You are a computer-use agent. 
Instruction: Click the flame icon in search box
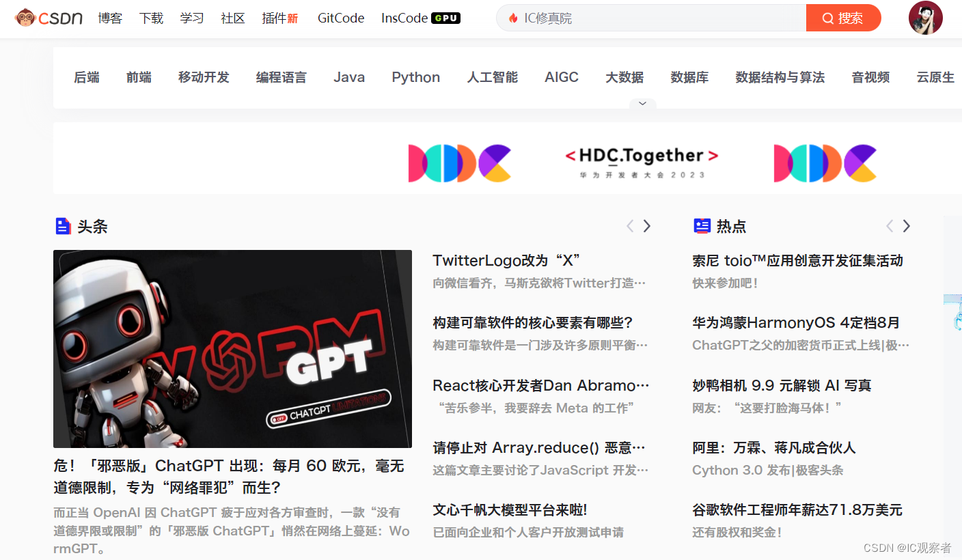(x=513, y=18)
